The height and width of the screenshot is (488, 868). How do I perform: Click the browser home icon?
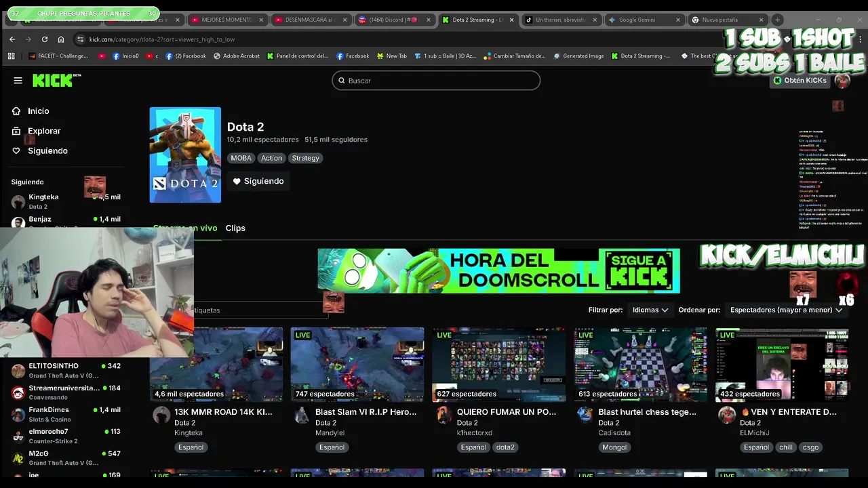61,39
